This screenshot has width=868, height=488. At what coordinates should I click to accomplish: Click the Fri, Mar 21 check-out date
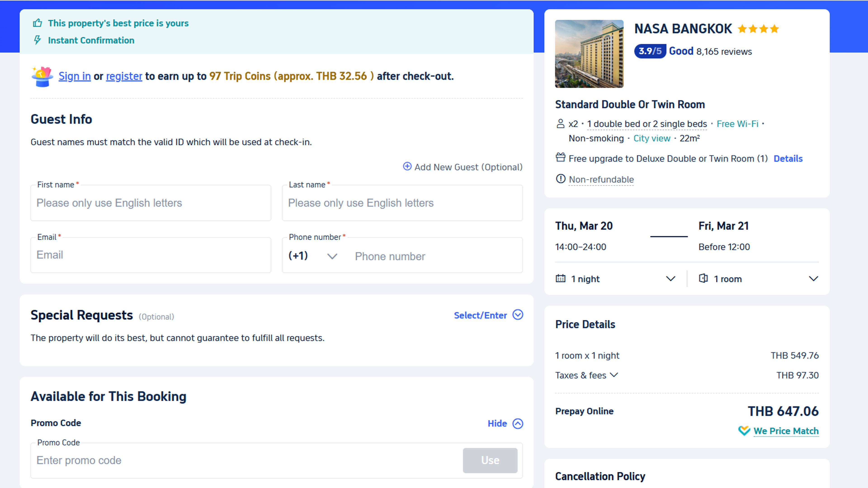(723, 226)
